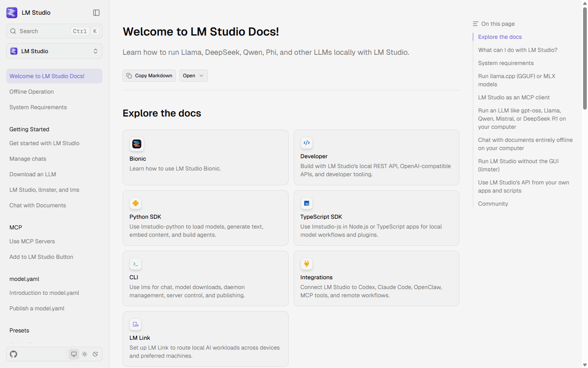Screen dimensions: 588x368
Task: Open the Python SDK card title
Action: coord(145,217)
